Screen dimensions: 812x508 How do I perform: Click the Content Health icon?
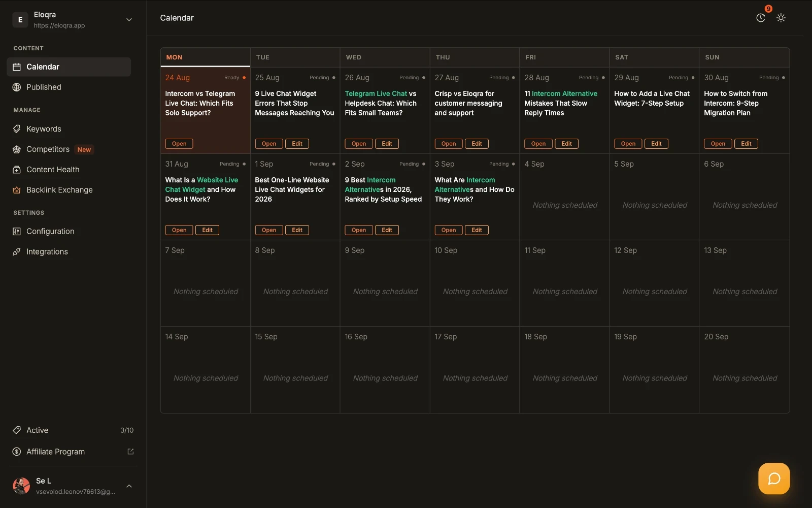pos(17,170)
